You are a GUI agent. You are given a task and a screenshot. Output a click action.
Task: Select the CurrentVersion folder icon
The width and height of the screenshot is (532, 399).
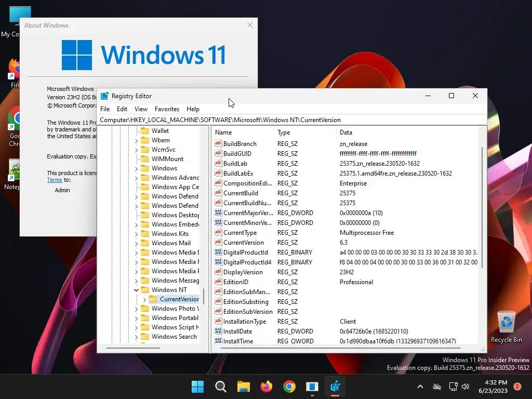coord(153,299)
